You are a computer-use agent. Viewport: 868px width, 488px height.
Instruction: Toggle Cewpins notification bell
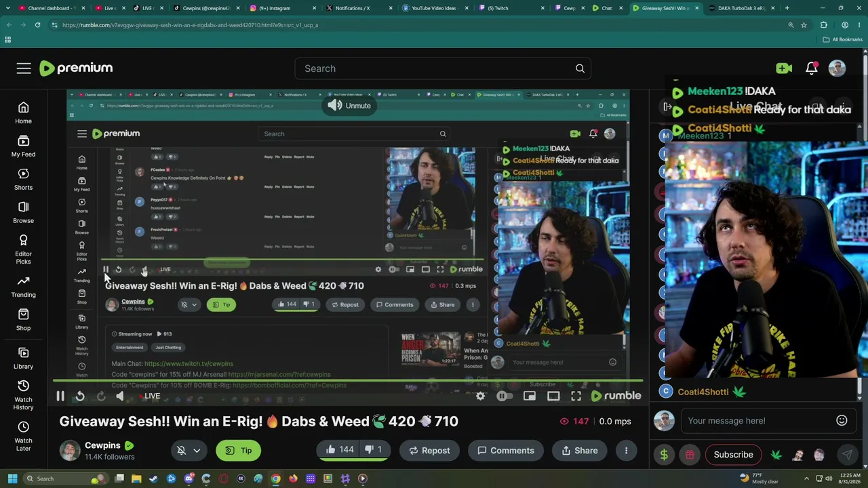pos(181,450)
